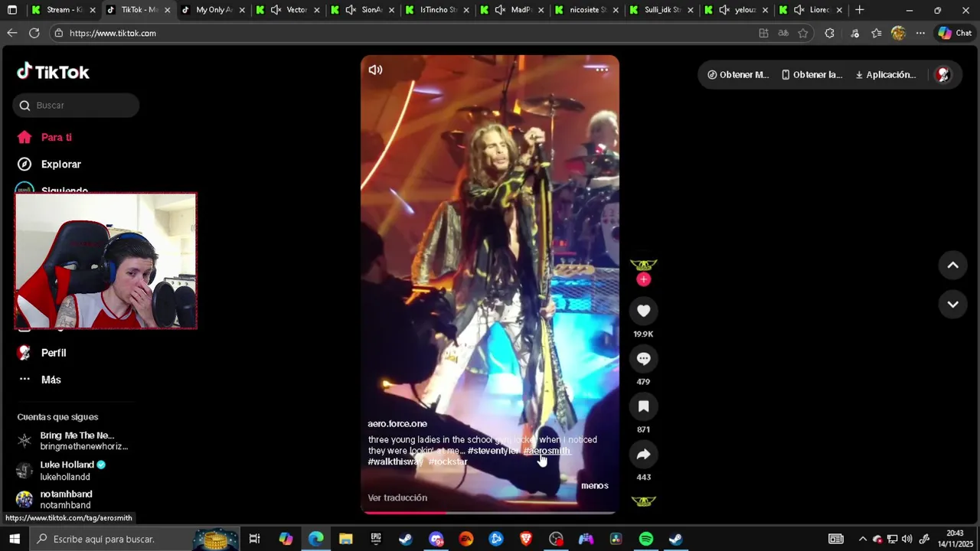The height and width of the screenshot is (551, 980).
Task: Open the browser's three-dot settings menu
Action: [920, 33]
